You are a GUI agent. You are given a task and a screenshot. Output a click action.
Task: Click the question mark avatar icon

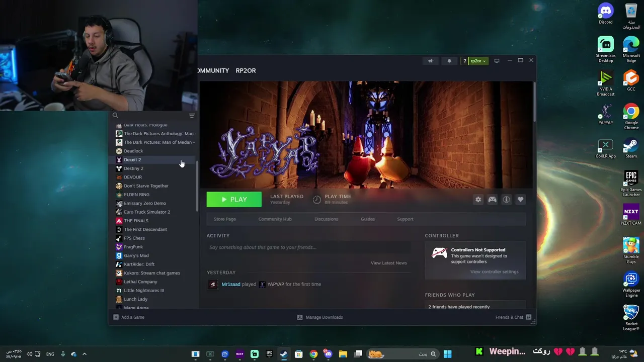tap(465, 61)
